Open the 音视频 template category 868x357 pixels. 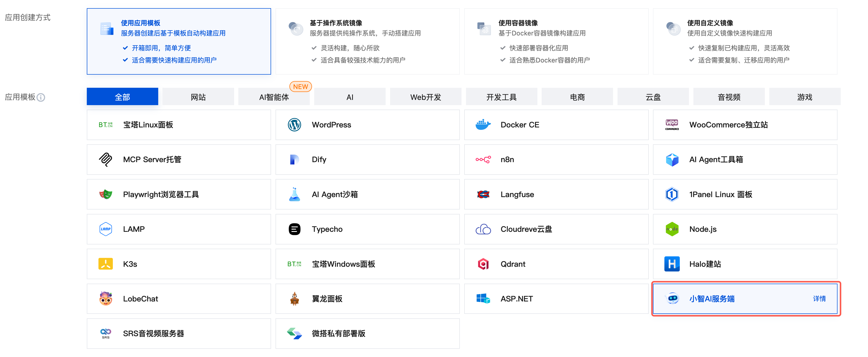click(x=729, y=97)
